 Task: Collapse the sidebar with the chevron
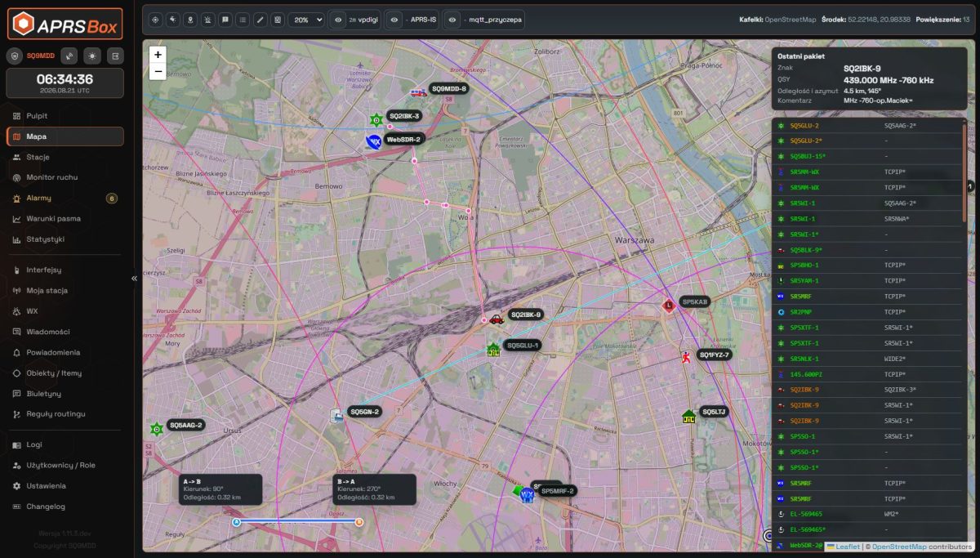pyautogui.click(x=134, y=279)
